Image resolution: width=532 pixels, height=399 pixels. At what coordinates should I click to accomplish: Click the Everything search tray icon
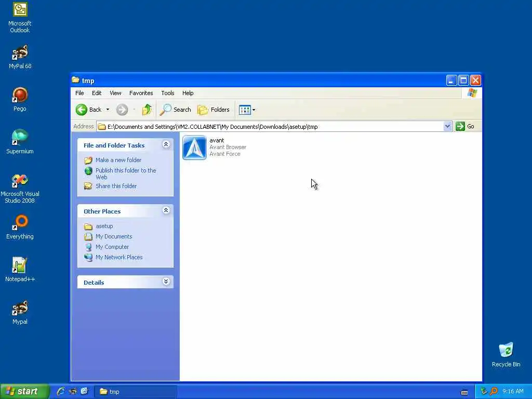pyautogui.click(x=494, y=391)
